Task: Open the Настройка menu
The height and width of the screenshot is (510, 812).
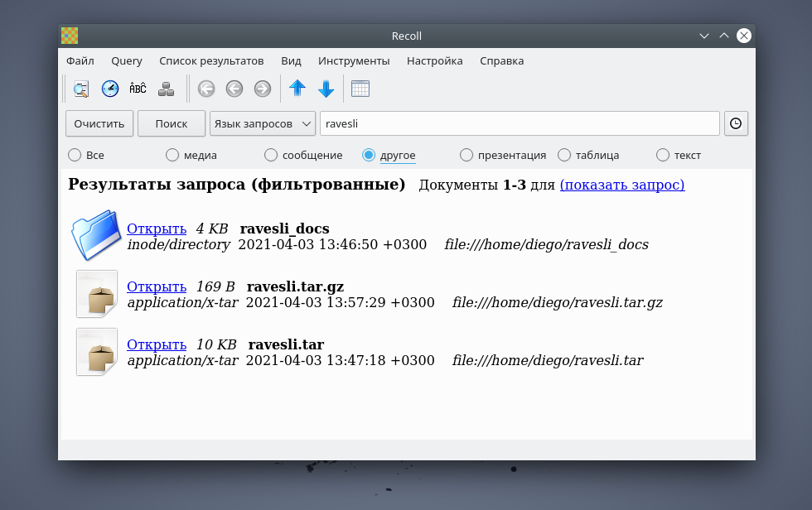Action: 434,61
